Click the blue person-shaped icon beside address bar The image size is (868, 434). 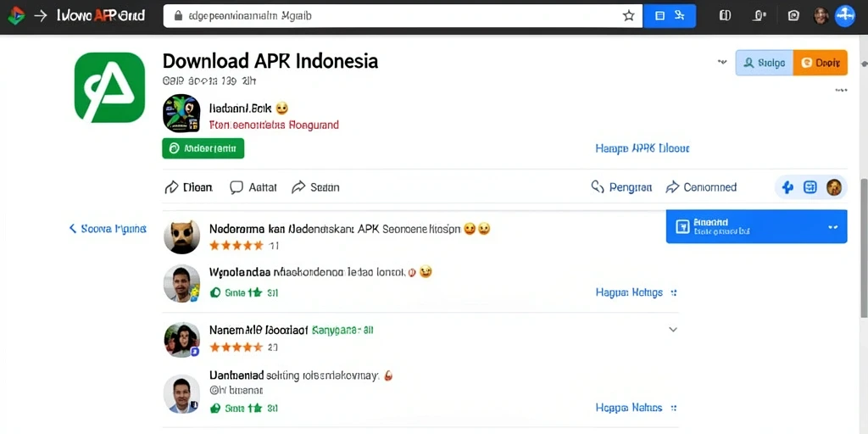680,16
